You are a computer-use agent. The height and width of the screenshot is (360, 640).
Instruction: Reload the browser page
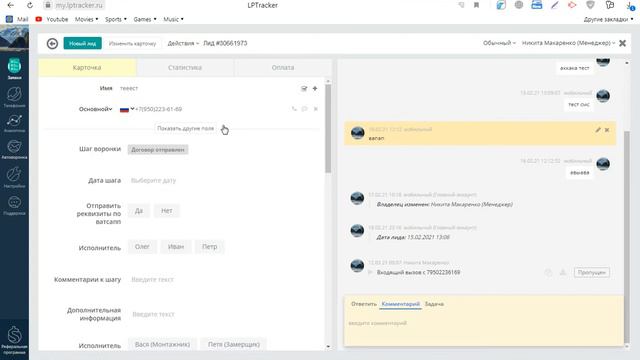(x=30, y=5)
